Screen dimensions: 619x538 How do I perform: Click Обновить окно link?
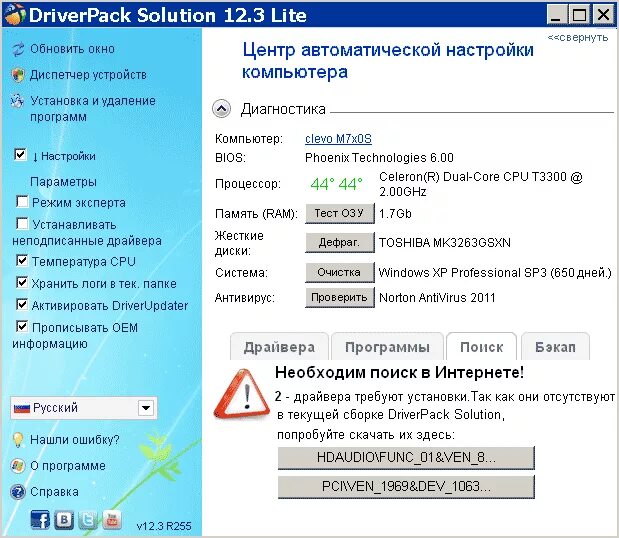click(72, 49)
